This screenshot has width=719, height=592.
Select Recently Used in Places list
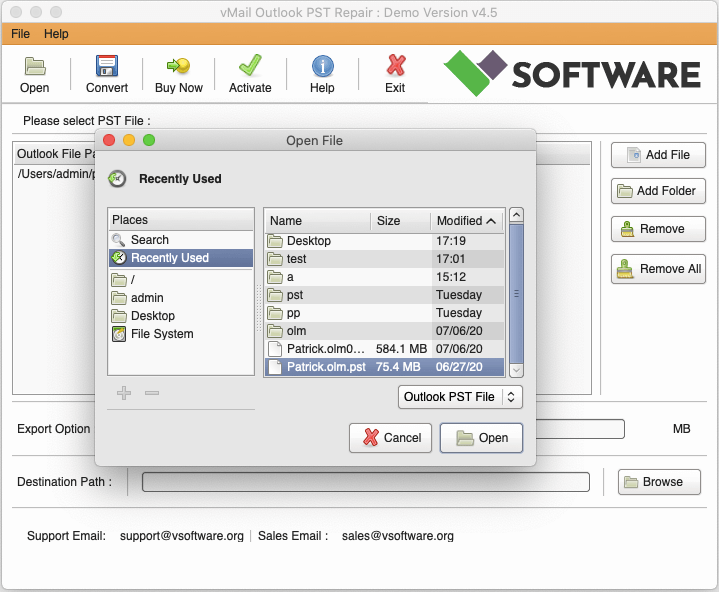click(x=181, y=258)
